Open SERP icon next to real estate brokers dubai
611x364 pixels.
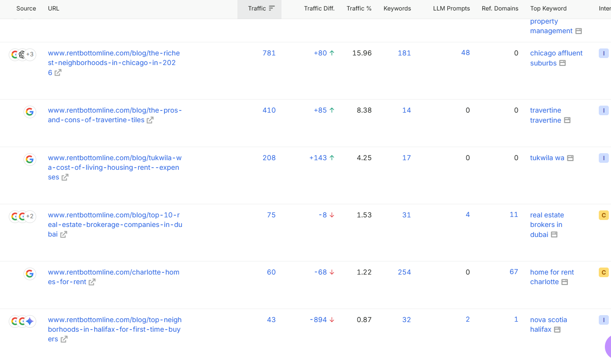click(x=554, y=234)
